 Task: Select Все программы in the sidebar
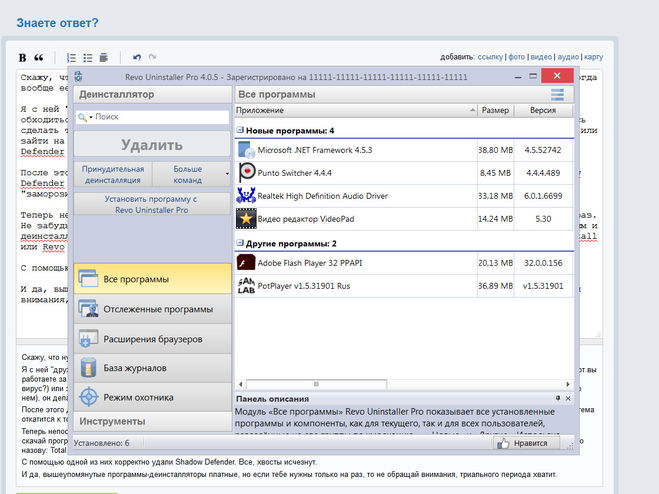(x=153, y=279)
